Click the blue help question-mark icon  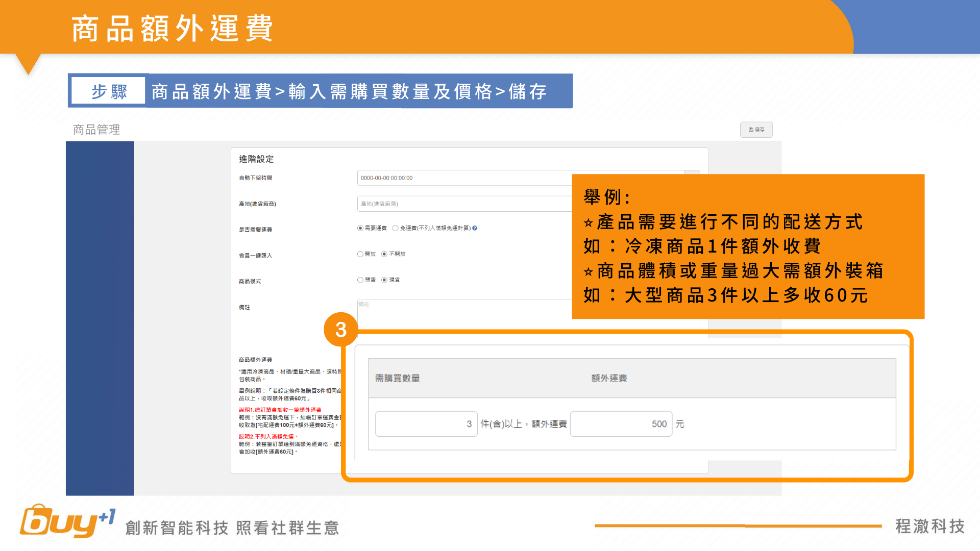475,228
